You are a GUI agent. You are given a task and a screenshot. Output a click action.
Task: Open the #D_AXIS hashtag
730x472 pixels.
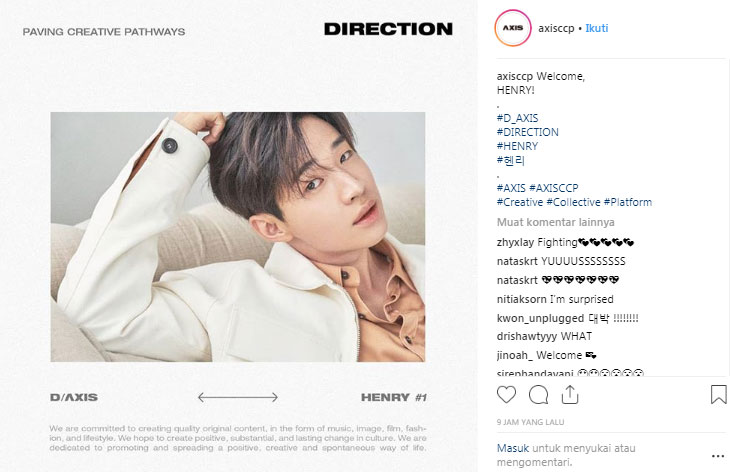pos(517,118)
